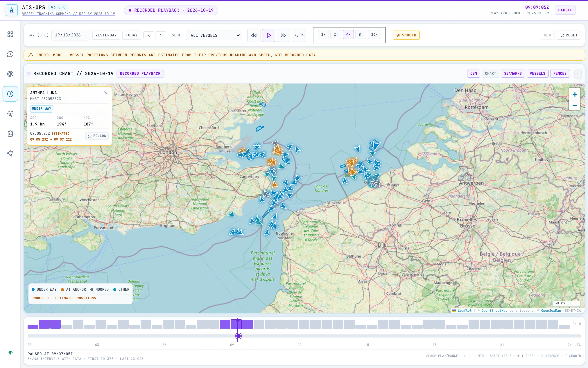This screenshot has height=368, width=588.
Task: Zoom in on the map
Action: tap(575, 94)
